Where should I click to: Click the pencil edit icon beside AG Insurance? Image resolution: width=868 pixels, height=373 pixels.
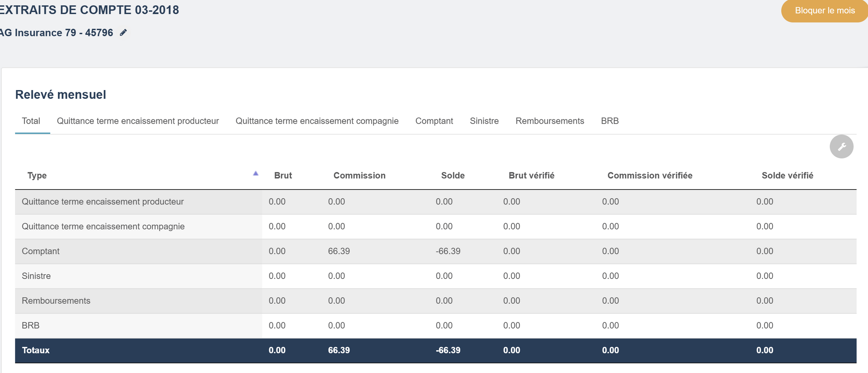pyautogui.click(x=123, y=33)
